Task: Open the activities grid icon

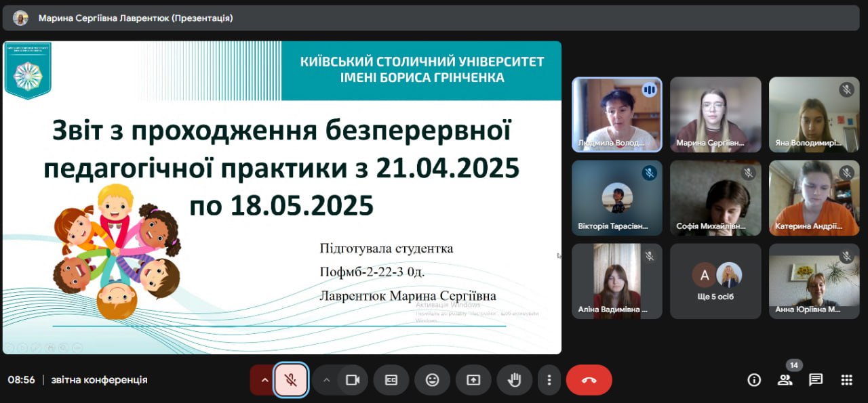Action: click(846, 380)
